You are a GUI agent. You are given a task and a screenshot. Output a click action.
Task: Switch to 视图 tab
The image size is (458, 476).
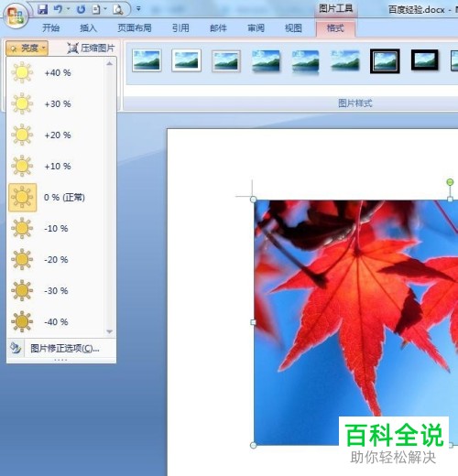pos(293,28)
